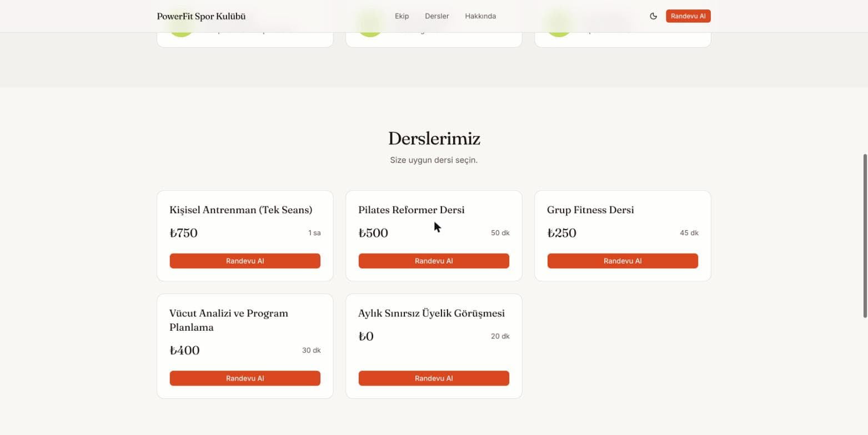Book the Pilates Reformer Dersi via Randevu Al

click(434, 261)
